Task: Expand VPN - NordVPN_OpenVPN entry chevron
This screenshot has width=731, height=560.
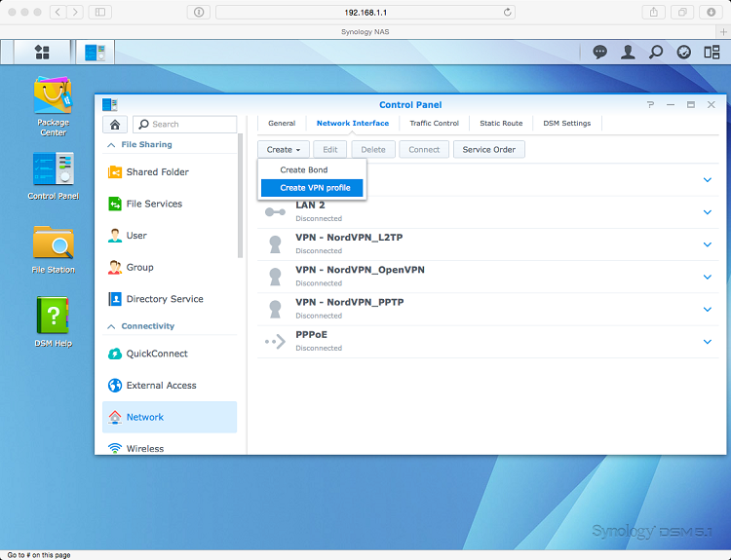Action: point(708,277)
